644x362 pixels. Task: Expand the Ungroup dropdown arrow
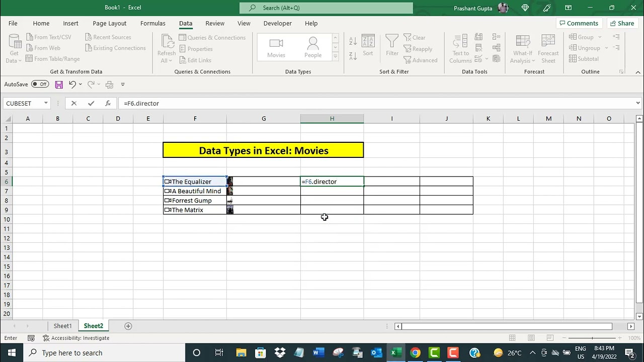click(606, 48)
